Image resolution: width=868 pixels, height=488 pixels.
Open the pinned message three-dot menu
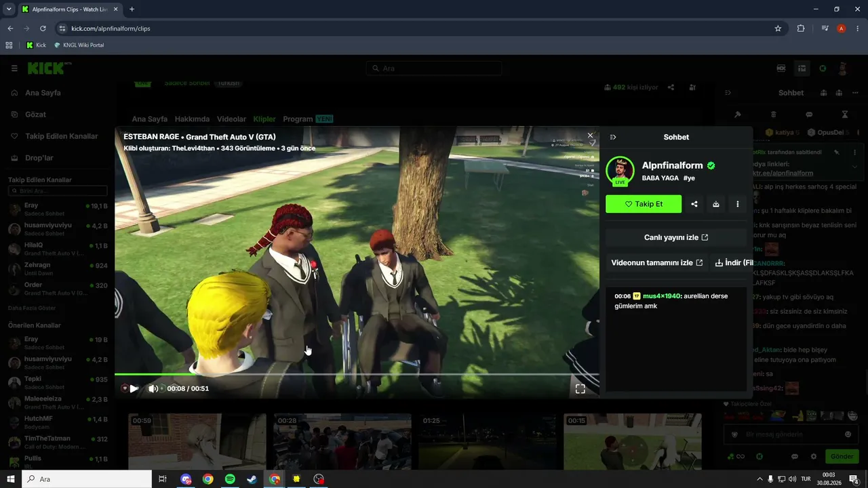tap(854, 152)
